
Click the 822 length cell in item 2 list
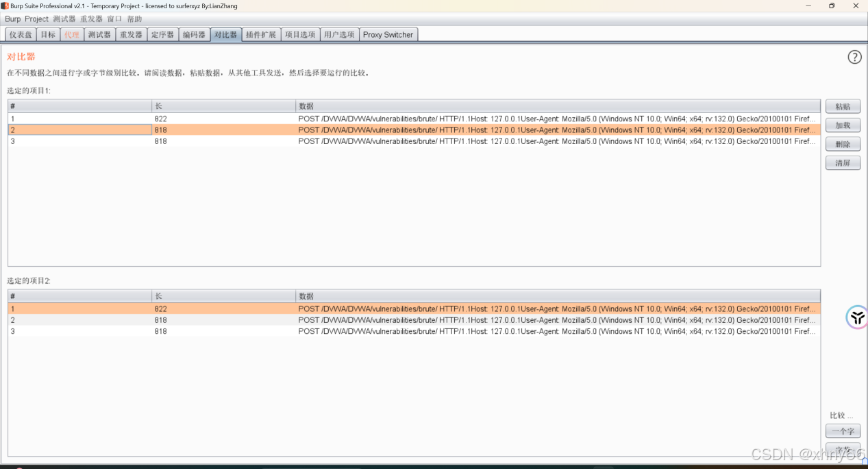point(223,309)
